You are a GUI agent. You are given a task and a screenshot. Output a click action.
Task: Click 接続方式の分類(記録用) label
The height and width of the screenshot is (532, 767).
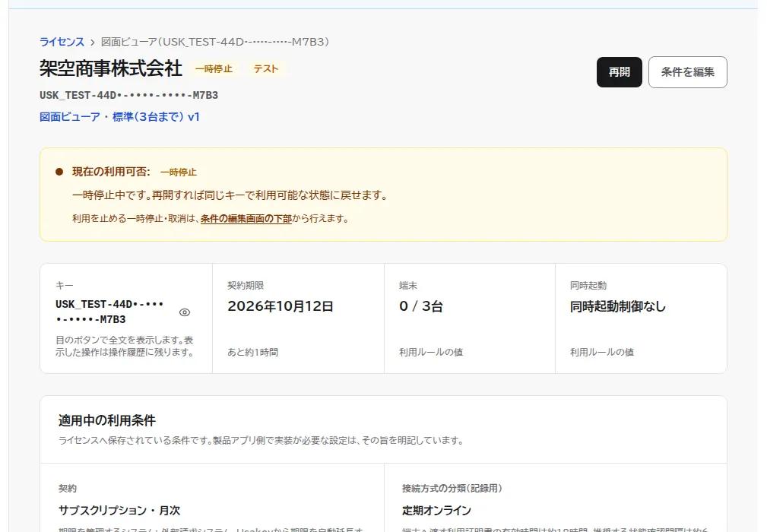click(x=452, y=489)
